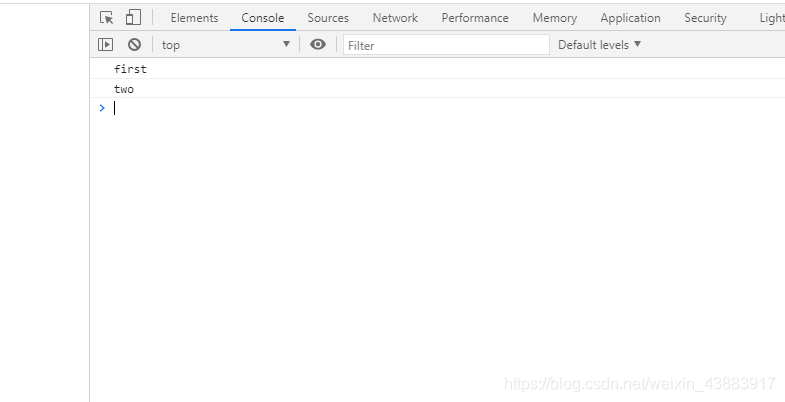785x402 pixels.
Task: Create a live expression with eye icon
Action: tap(318, 45)
